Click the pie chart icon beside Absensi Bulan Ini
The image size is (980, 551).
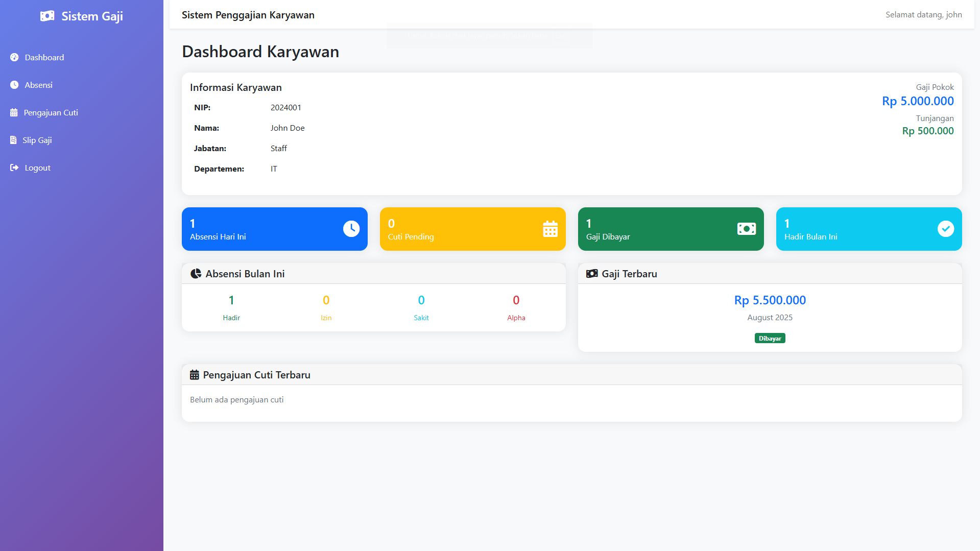[x=196, y=274]
